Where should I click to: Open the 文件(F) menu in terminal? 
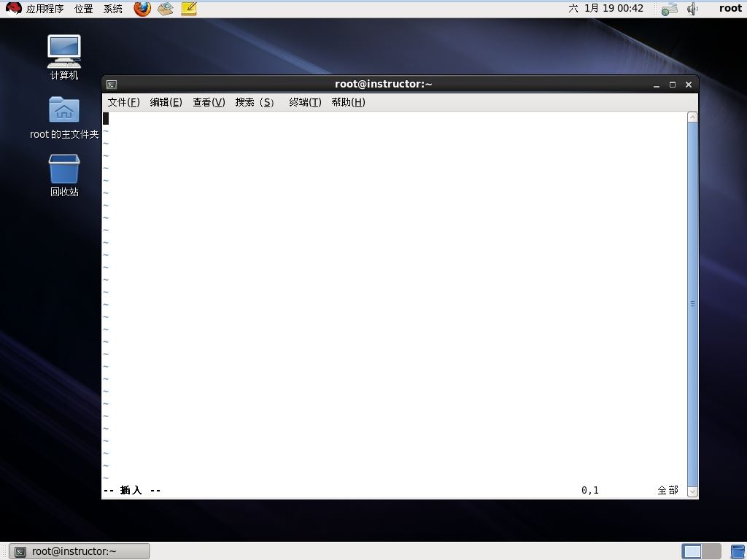[x=123, y=102]
